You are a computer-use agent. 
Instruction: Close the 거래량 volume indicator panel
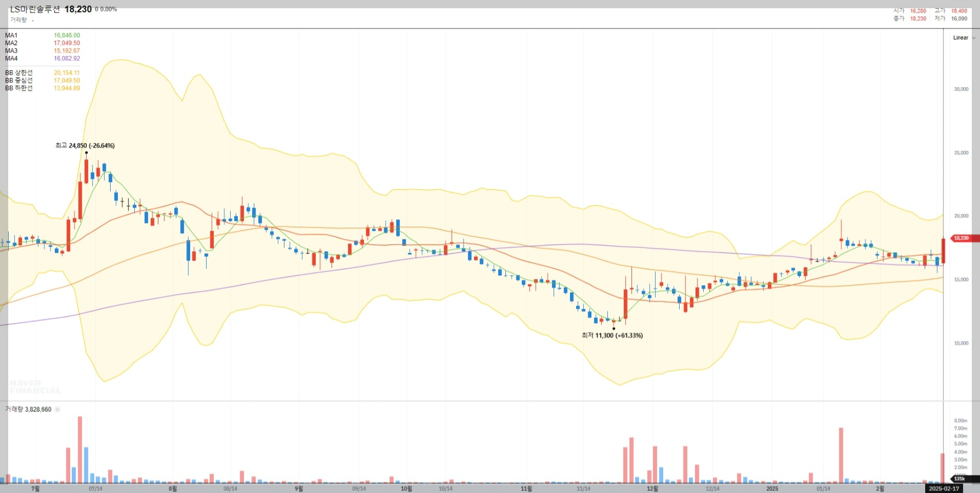(58, 410)
